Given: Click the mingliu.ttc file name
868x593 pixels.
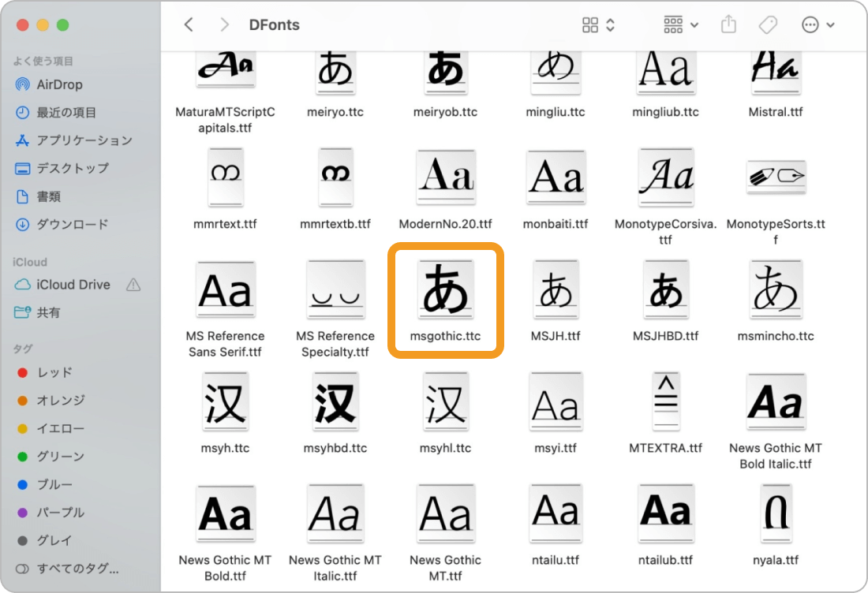Looking at the screenshot, I should [x=556, y=112].
